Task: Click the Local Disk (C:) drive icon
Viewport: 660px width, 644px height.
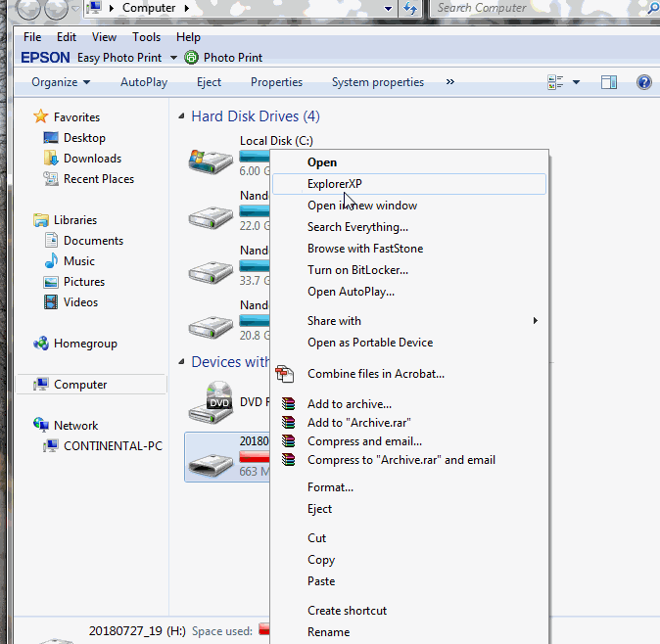Action: point(211,161)
